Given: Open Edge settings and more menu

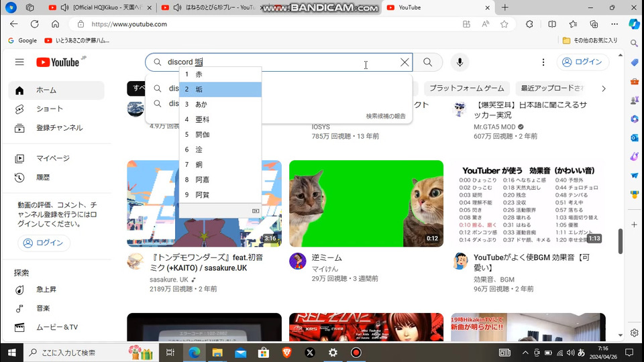Looking at the screenshot, I should pyautogui.click(x=614, y=24).
